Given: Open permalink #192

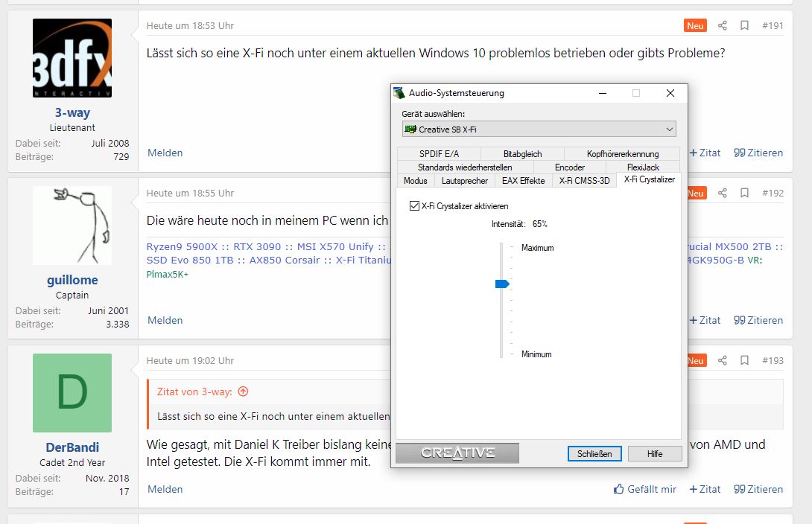Looking at the screenshot, I should pos(773,193).
